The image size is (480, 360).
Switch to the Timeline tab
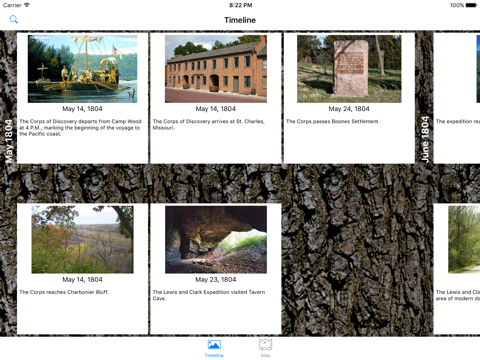pos(214,348)
